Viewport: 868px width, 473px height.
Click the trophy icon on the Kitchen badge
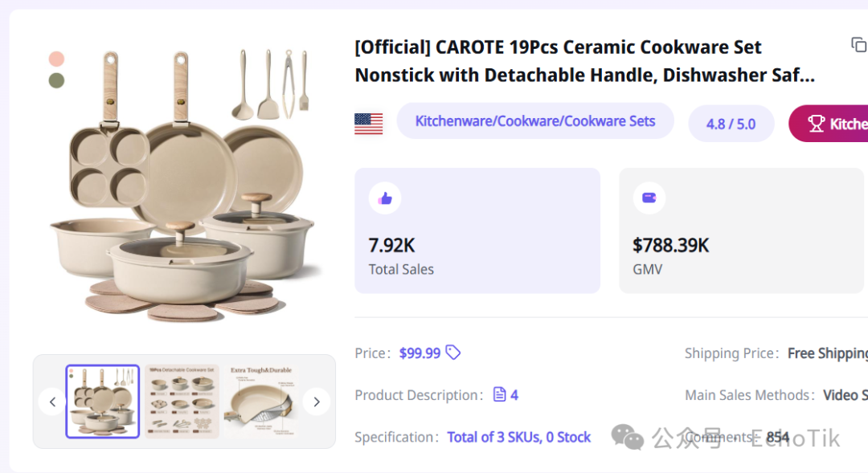coord(816,124)
